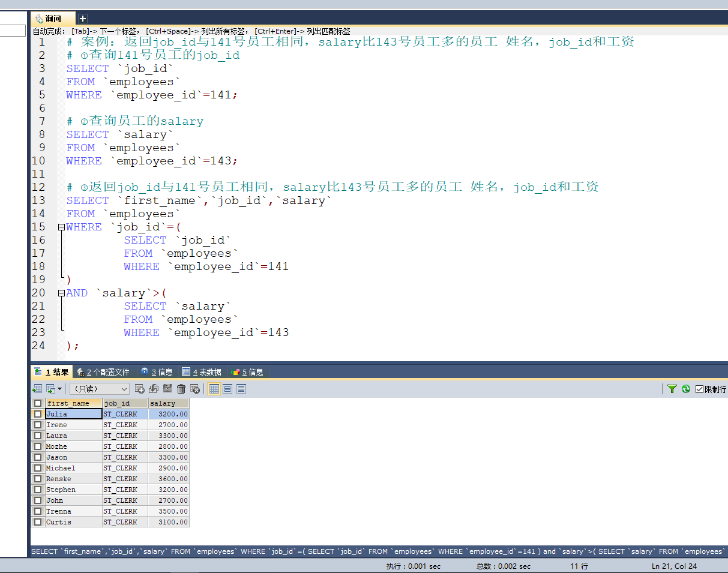Sort by the job_id column header
This screenshot has width=728, height=573.
(125, 403)
